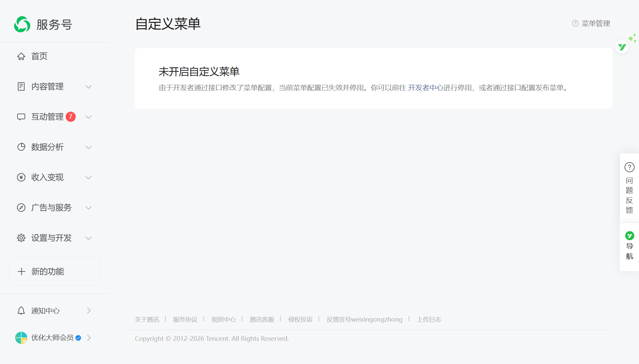Viewport: 639px width, 364px height.
Task: Select the 数据分析 clock-chart icon
Action: click(21, 147)
